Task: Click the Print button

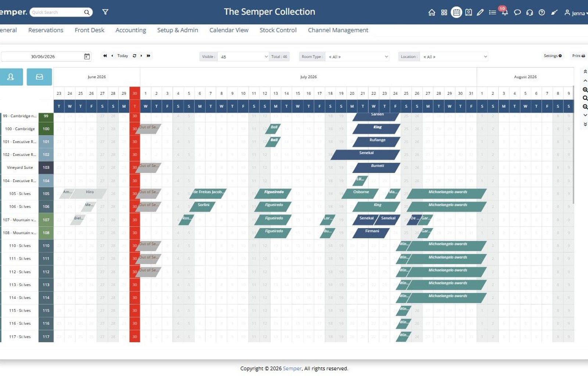Action: pos(578,56)
